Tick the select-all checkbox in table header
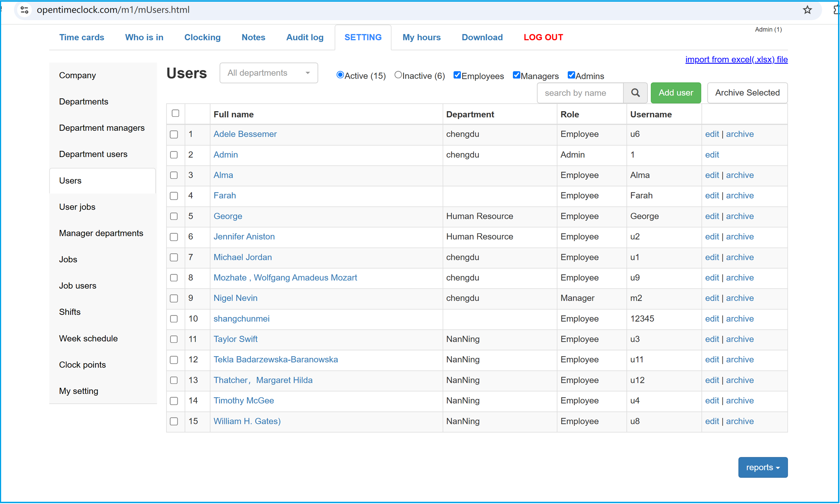The image size is (840, 504). click(x=175, y=113)
